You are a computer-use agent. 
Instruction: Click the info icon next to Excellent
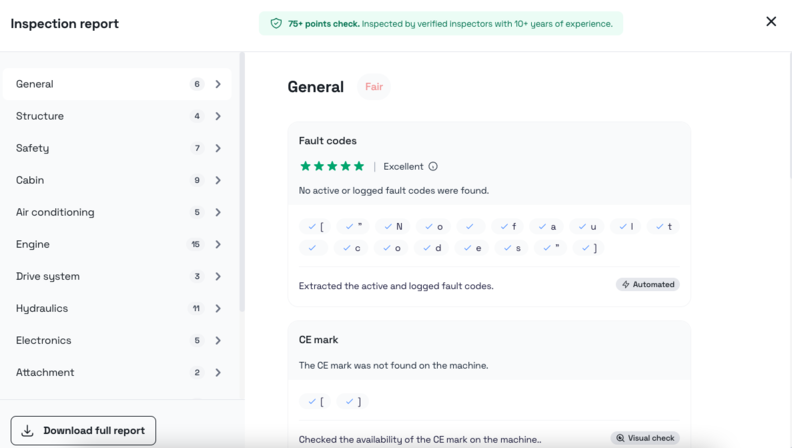pos(433,167)
